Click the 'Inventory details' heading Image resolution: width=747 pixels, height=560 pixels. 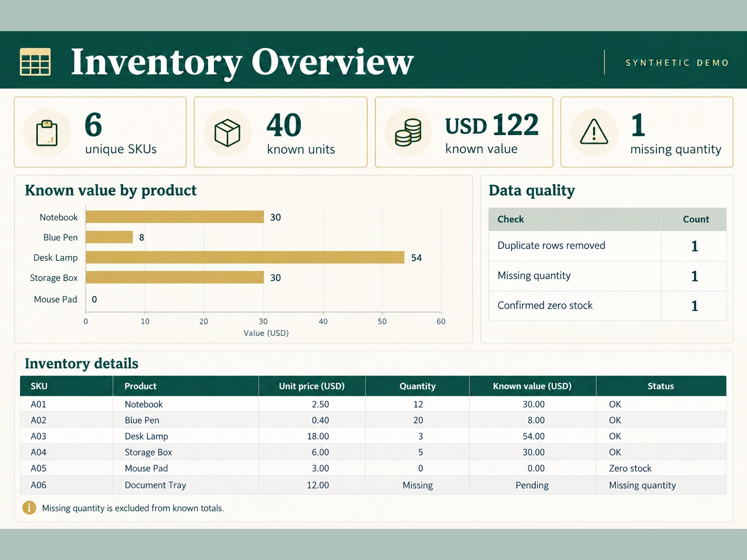[81, 363]
